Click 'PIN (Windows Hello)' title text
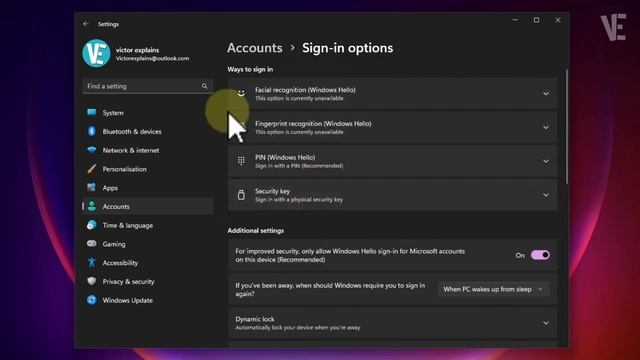This screenshot has height=360, width=640. tap(285, 158)
